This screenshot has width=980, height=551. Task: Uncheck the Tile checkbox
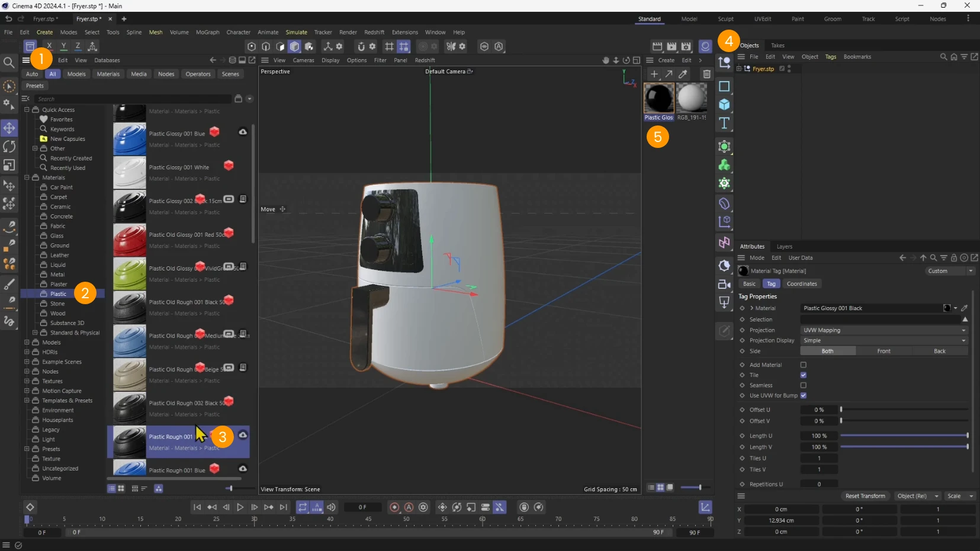tap(804, 375)
